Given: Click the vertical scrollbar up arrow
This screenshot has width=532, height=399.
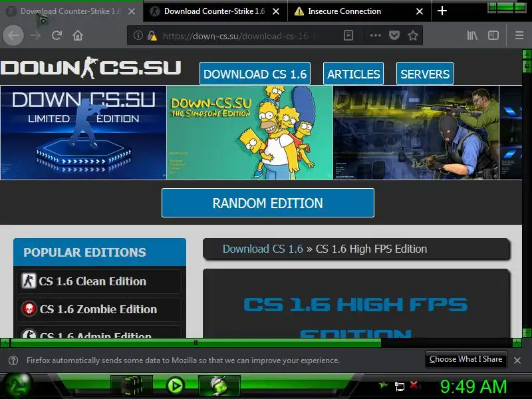Looking at the screenshot, I should (527, 54).
